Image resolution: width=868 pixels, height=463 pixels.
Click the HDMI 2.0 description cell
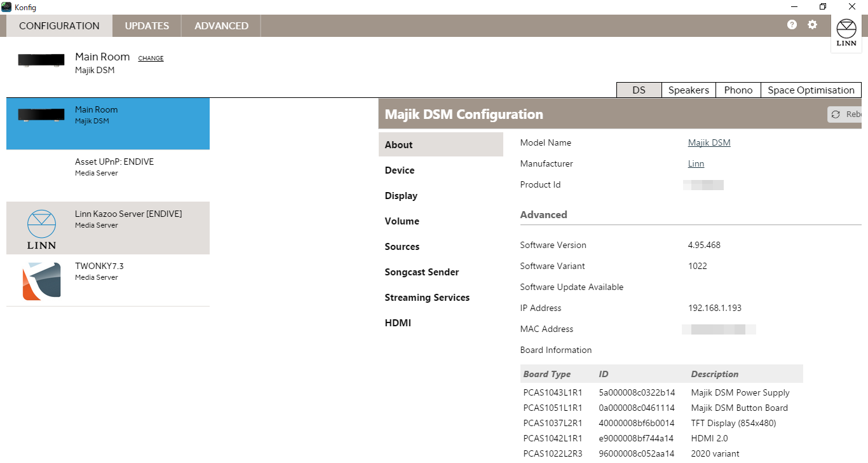(x=709, y=438)
